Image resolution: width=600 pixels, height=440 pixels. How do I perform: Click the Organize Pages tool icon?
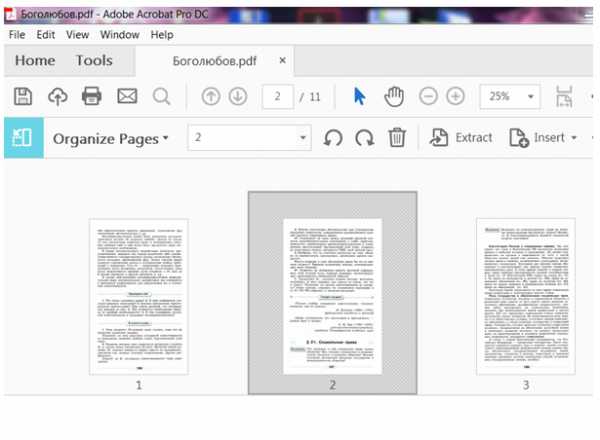[24, 138]
